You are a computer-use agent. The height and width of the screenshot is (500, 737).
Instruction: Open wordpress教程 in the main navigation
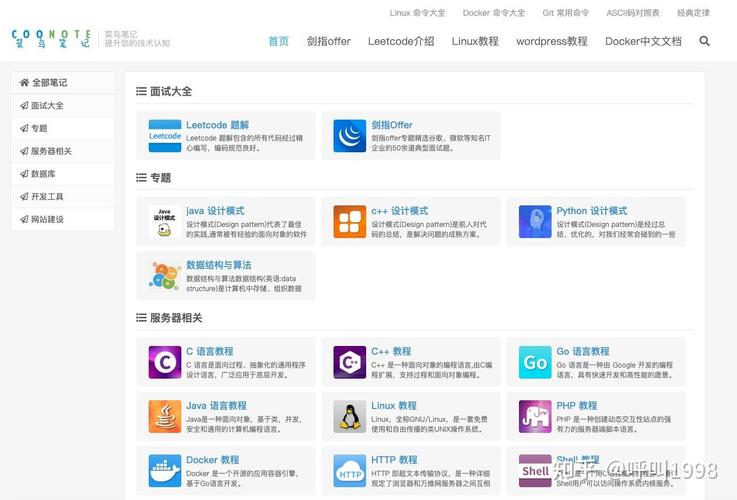tap(552, 41)
